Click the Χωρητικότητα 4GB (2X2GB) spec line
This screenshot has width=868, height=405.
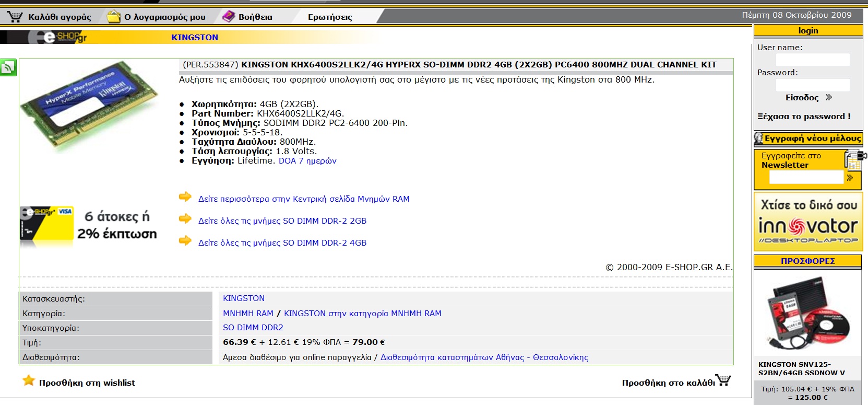(255, 105)
